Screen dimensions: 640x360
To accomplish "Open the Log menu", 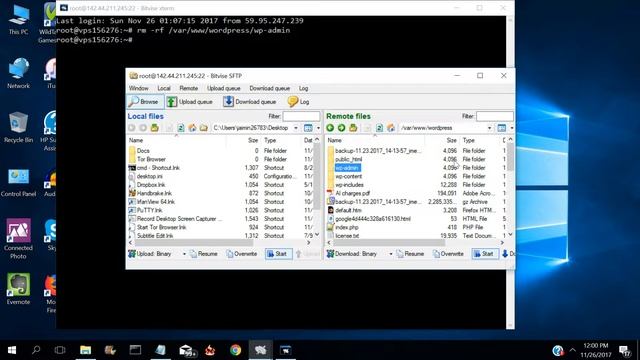I will tap(303, 88).
